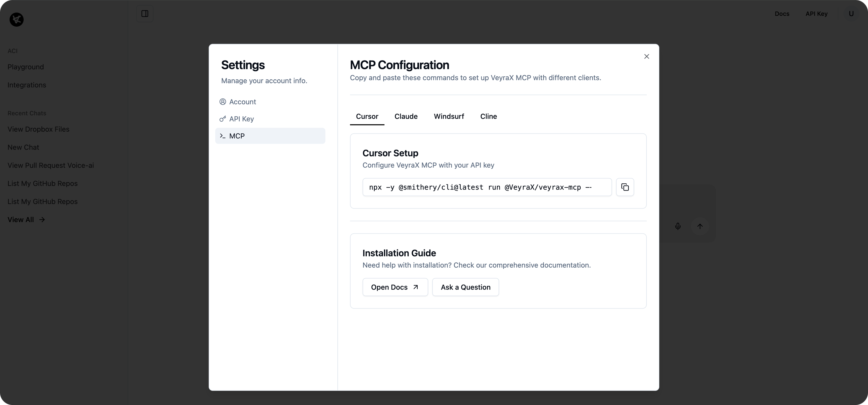Switch to the Claude tab

point(406,116)
